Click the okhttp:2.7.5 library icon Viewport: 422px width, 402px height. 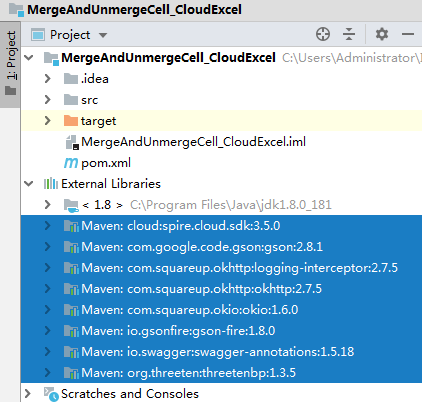71,289
